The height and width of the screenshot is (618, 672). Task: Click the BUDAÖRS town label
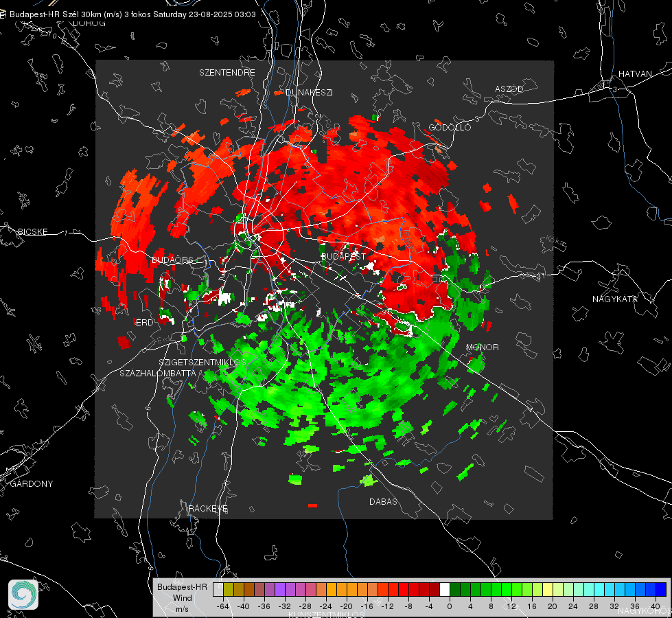(173, 260)
